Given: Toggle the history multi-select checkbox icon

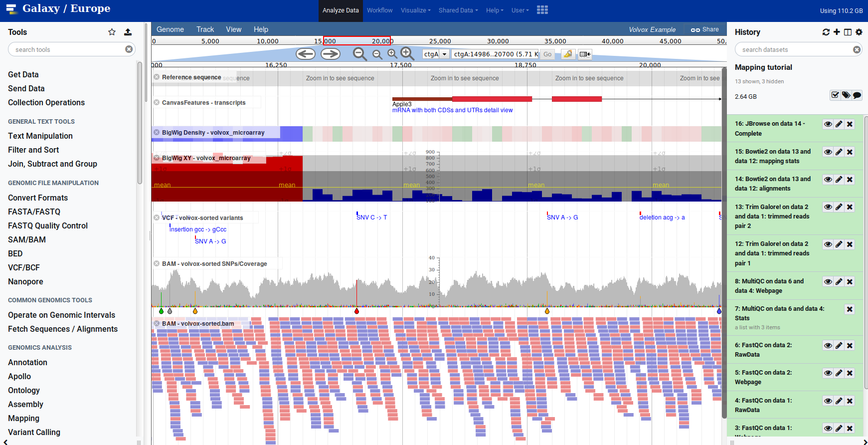Looking at the screenshot, I should pos(835,95).
